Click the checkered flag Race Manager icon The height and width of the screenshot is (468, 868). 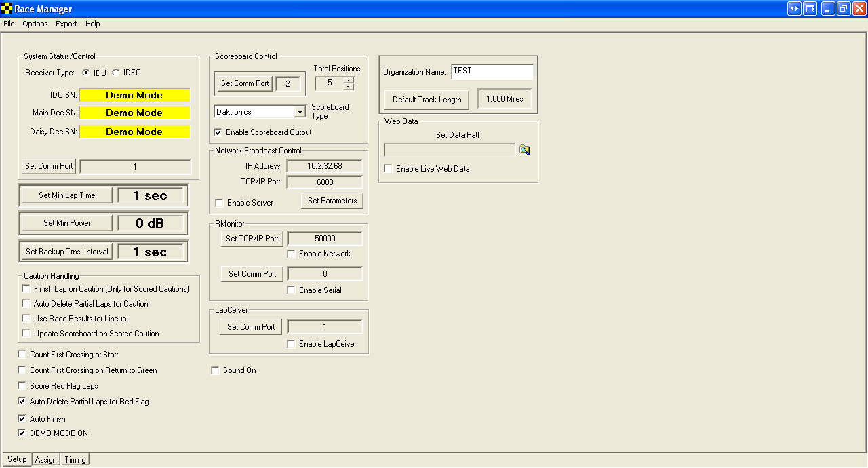coord(7,9)
